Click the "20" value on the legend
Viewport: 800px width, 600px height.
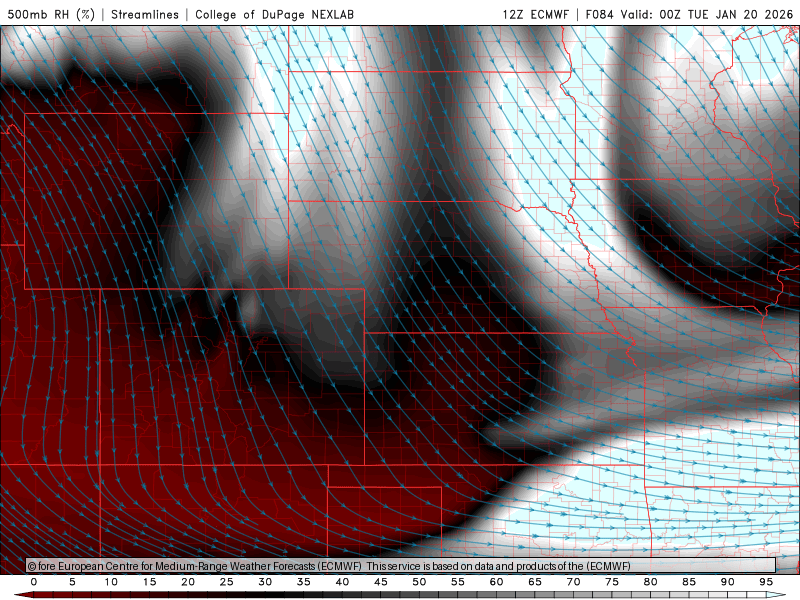coord(188,582)
